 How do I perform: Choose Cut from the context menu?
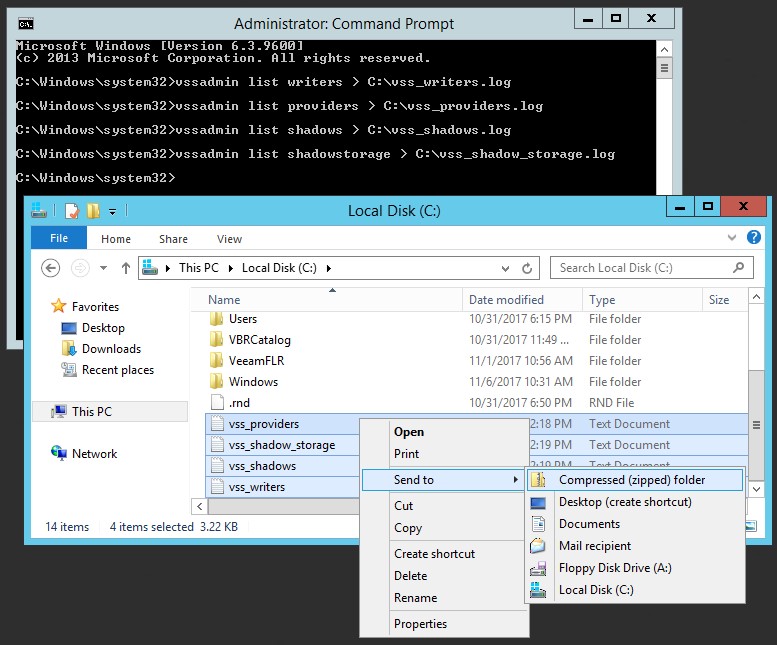pos(444,506)
